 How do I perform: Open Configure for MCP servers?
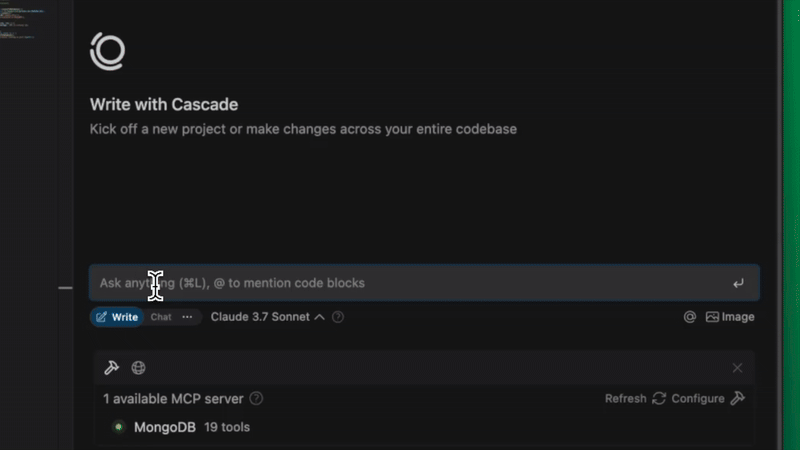[x=708, y=398]
